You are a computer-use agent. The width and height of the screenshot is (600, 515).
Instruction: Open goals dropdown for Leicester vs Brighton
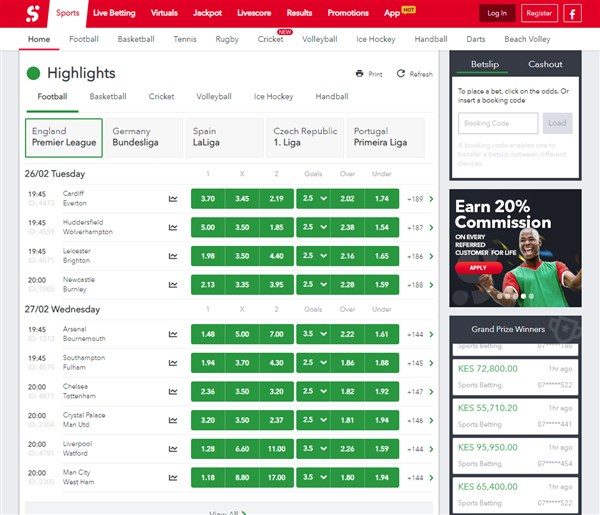313,256
